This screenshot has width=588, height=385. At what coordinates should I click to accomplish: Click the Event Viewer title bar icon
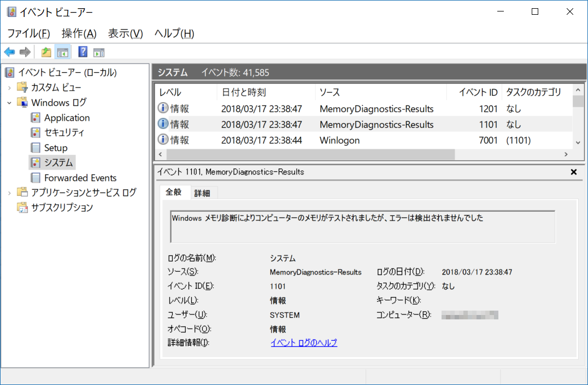pos(11,12)
